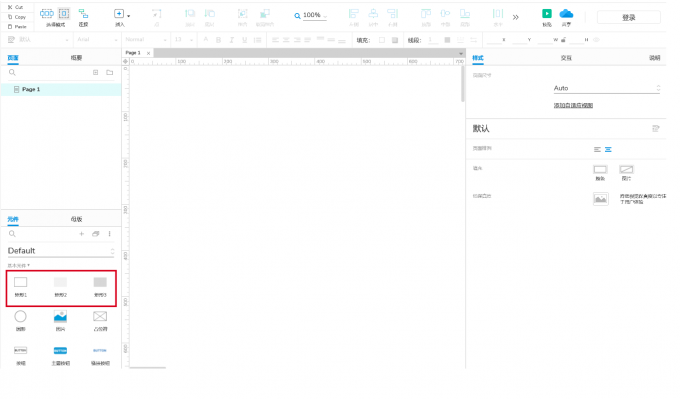680x399 pixels.
Task: Choose contained selection mode icon
Action: coord(64,14)
